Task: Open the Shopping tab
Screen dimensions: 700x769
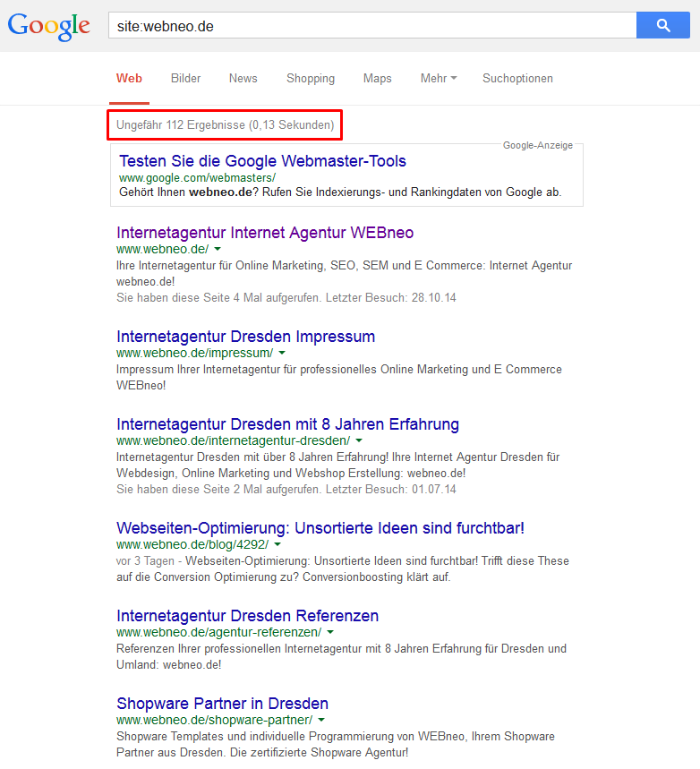Action: point(311,79)
